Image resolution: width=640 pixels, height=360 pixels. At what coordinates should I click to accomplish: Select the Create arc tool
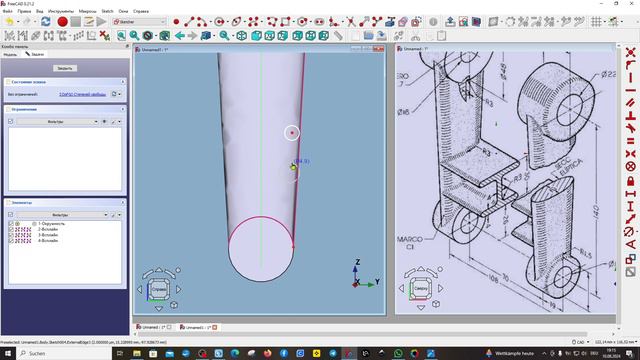[202, 22]
